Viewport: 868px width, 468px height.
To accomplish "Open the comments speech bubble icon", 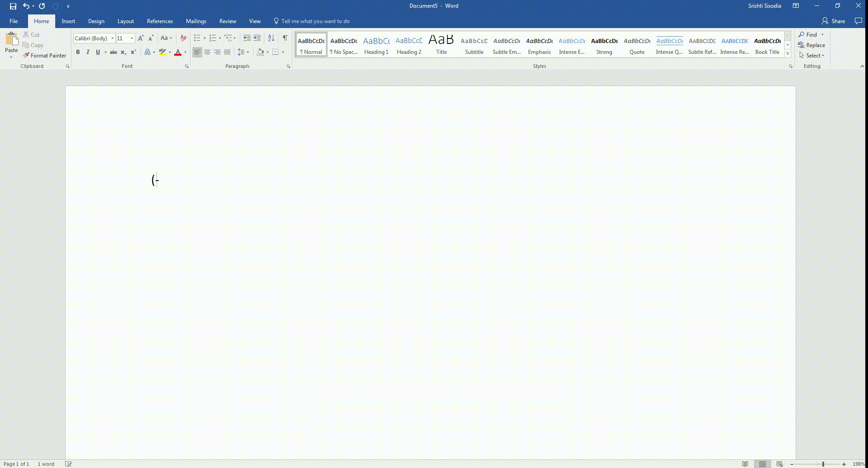I will (858, 21).
